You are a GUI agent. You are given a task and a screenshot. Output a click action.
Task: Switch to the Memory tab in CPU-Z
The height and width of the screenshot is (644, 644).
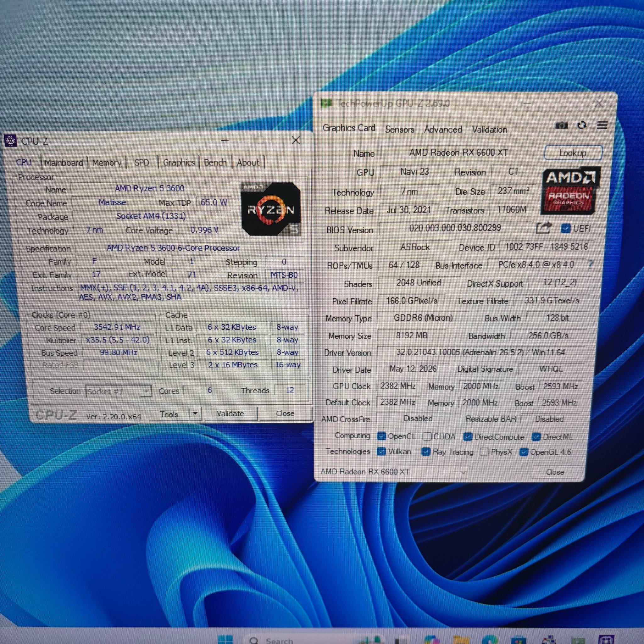point(107,163)
